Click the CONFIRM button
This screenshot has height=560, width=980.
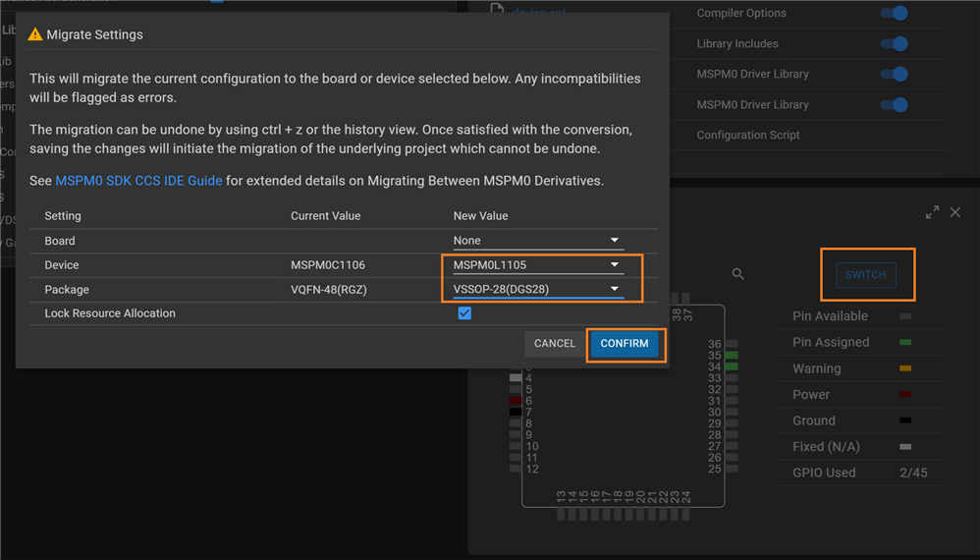624,344
